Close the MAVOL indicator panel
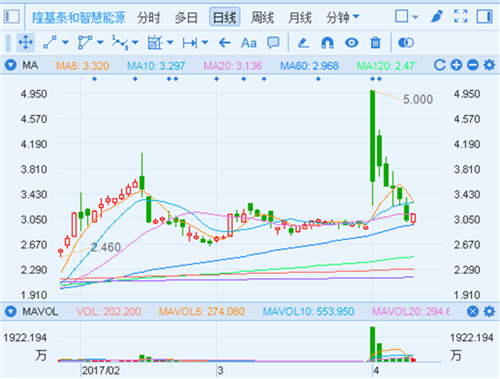The width and height of the screenshot is (500, 379). pyautogui.click(x=473, y=312)
